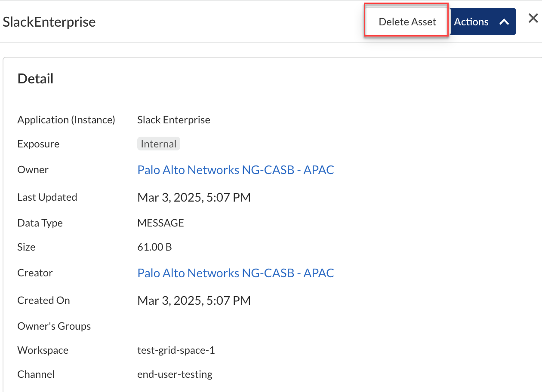Click the Slack Enterprise application value

pyautogui.click(x=173, y=120)
